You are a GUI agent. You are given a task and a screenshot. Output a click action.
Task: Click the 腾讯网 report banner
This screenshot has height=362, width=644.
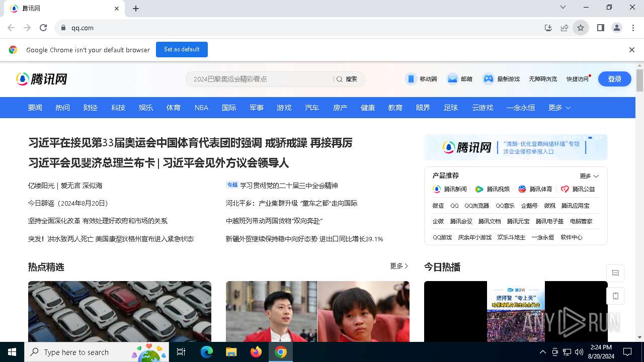click(516, 147)
